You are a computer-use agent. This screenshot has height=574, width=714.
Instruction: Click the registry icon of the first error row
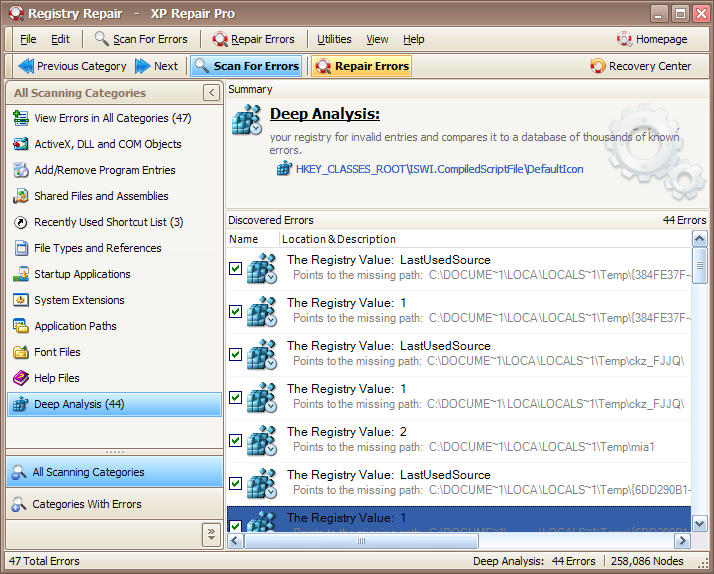tap(262, 269)
